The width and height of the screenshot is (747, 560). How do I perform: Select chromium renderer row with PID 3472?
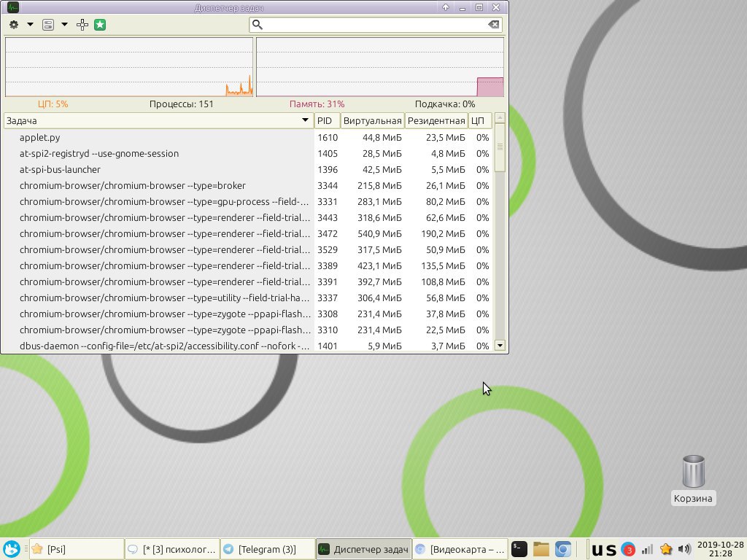tap(248, 234)
